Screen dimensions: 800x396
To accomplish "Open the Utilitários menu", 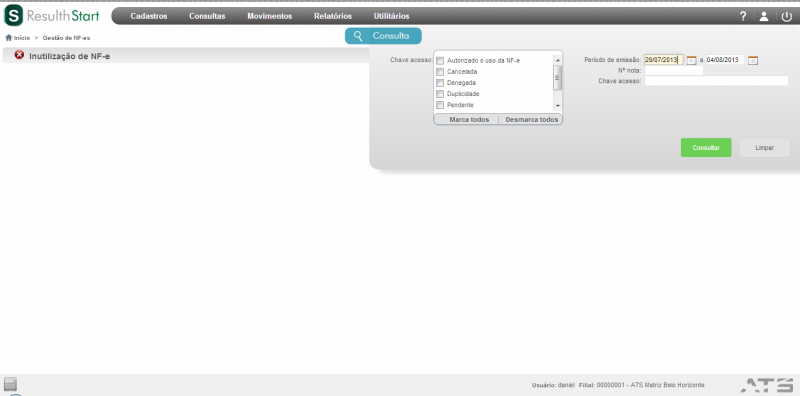I will pos(391,16).
